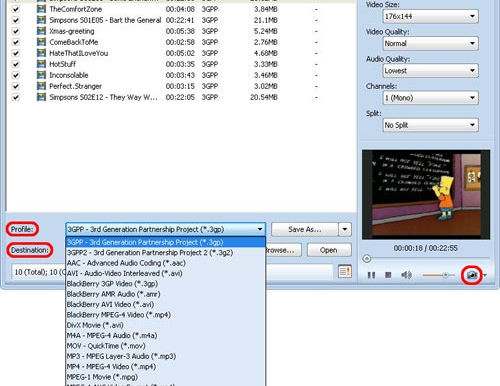
Task: Stop the video preview
Action: point(388,275)
